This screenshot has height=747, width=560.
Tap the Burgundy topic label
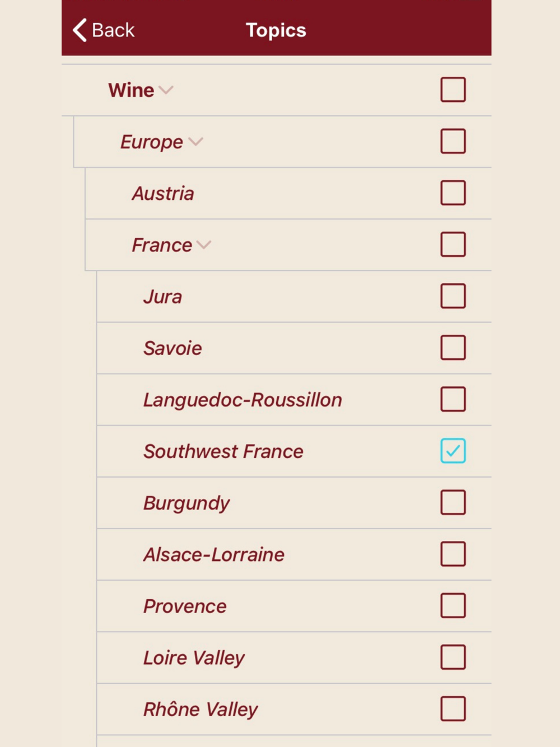tap(186, 503)
